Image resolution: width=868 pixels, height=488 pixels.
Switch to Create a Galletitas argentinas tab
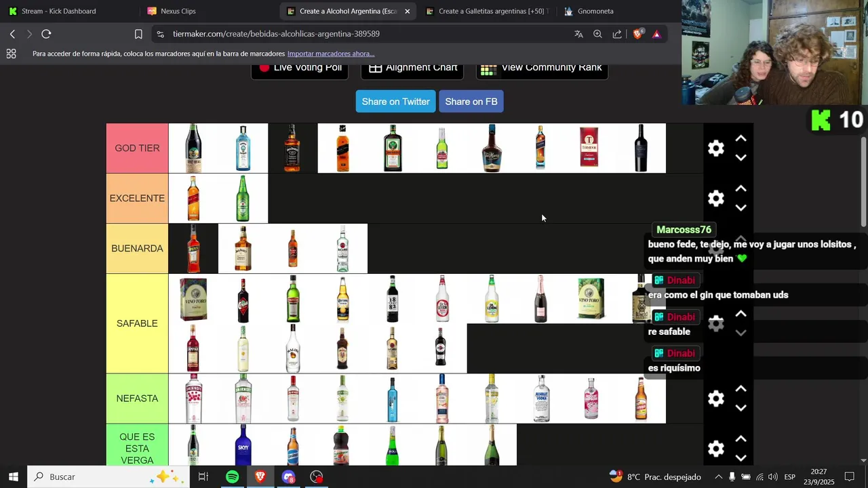[x=487, y=11]
